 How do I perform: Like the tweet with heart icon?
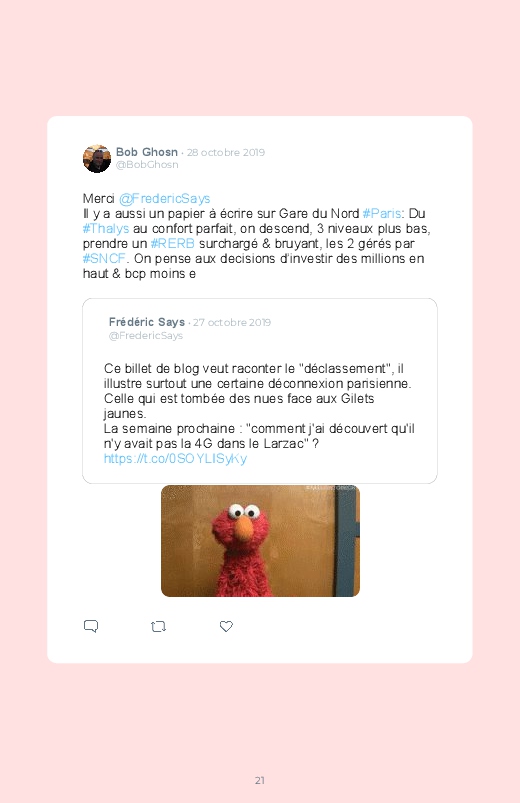tap(226, 626)
